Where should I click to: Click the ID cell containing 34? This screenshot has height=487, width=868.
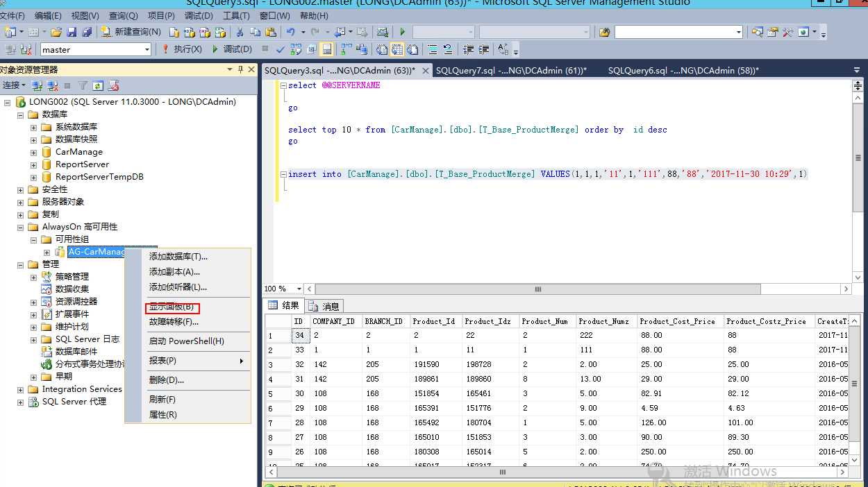pos(300,336)
